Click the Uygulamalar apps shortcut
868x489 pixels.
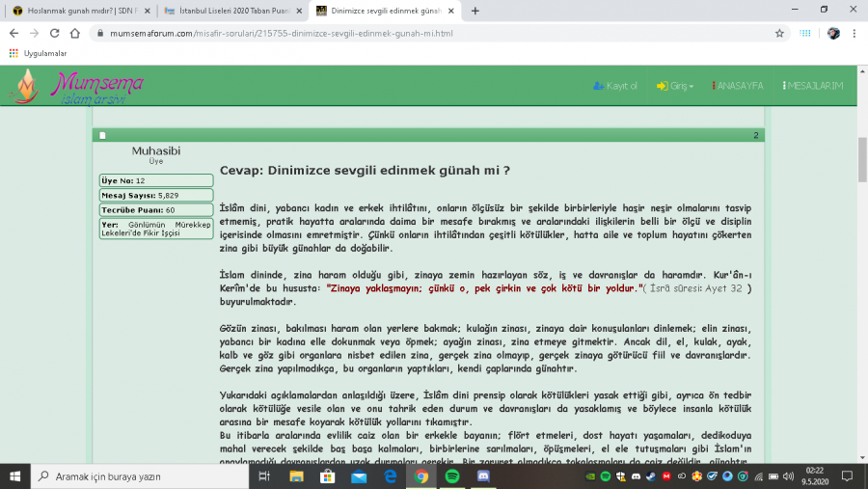click(39, 53)
